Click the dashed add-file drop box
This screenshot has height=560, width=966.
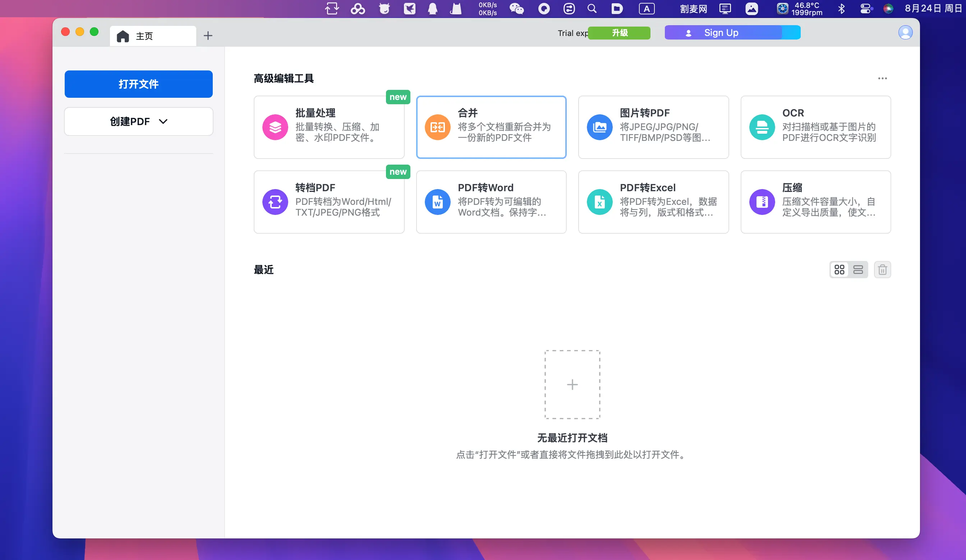click(572, 384)
